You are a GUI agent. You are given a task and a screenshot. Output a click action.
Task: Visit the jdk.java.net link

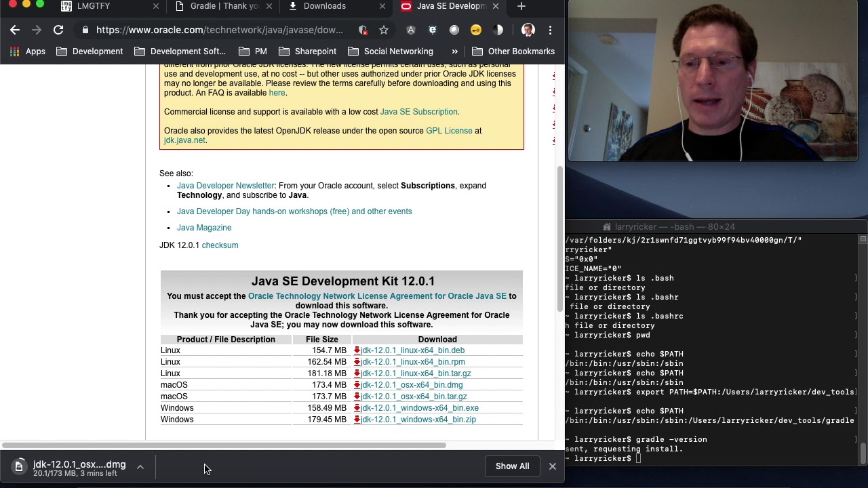pyautogui.click(x=184, y=140)
